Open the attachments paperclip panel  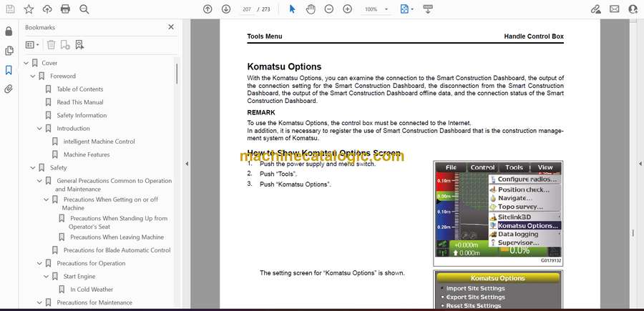point(9,89)
